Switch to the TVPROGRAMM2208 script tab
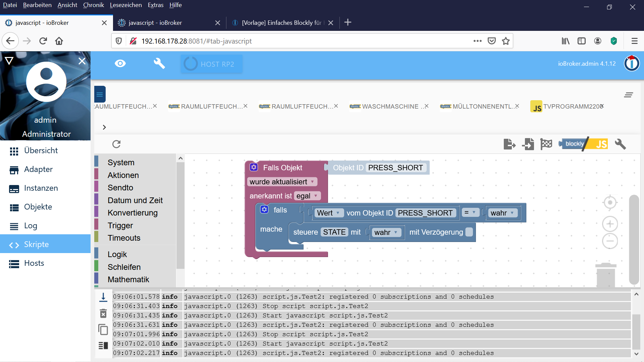The image size is (644, 362). pos(567,106)
